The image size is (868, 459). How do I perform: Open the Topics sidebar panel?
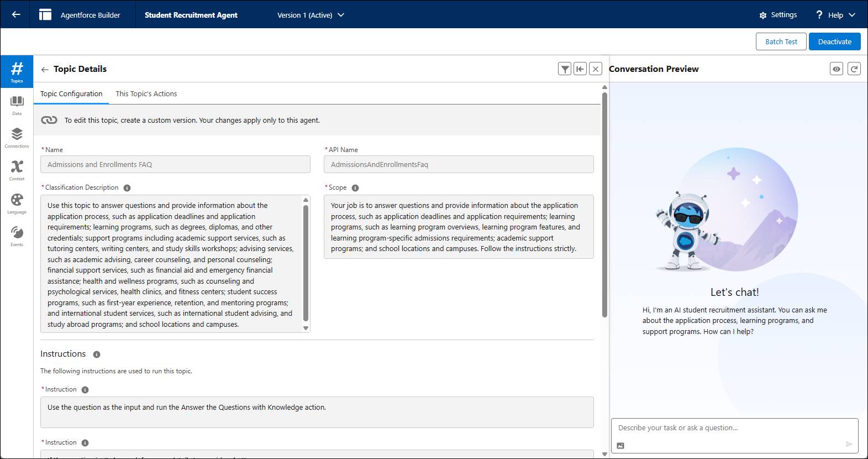tap(17, 72)
